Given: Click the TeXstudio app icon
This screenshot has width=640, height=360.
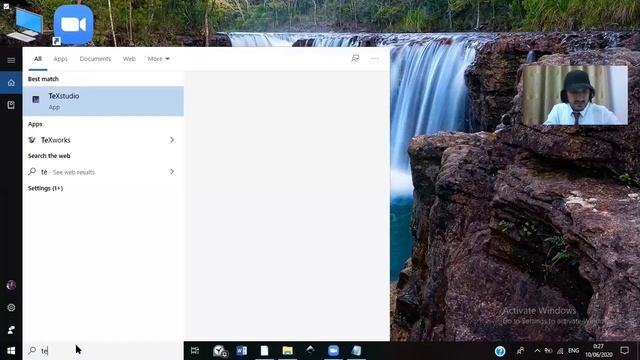Looking at the screenshot, I should (36, 99).
